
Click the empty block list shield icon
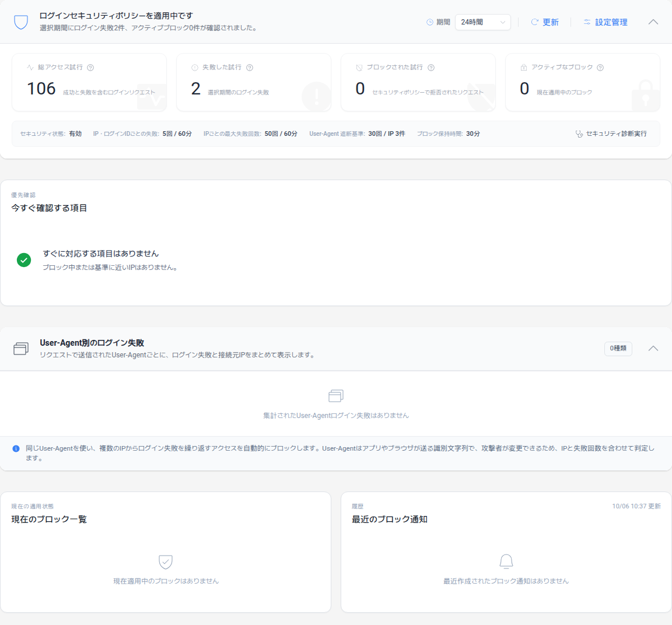(166, 561)
